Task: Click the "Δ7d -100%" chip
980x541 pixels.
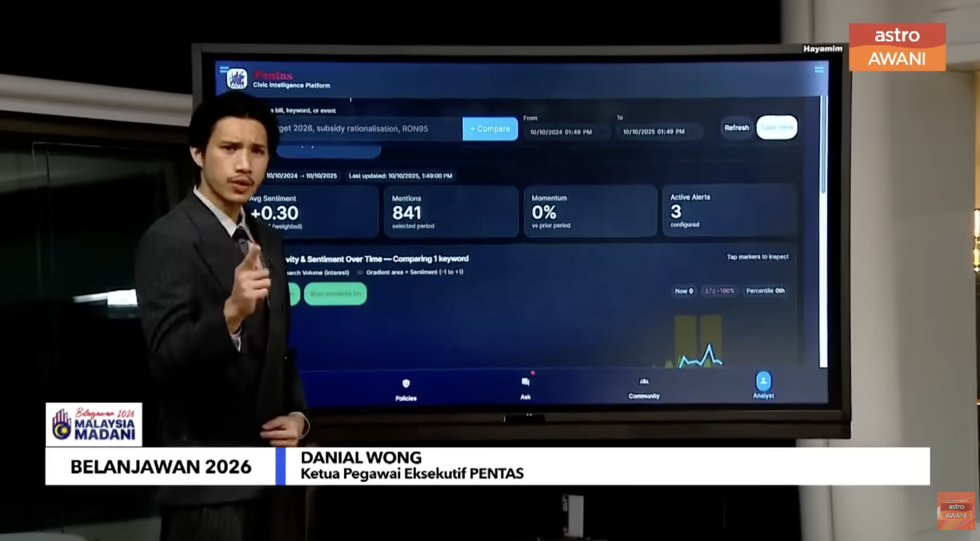Action: tap(719, 291)
